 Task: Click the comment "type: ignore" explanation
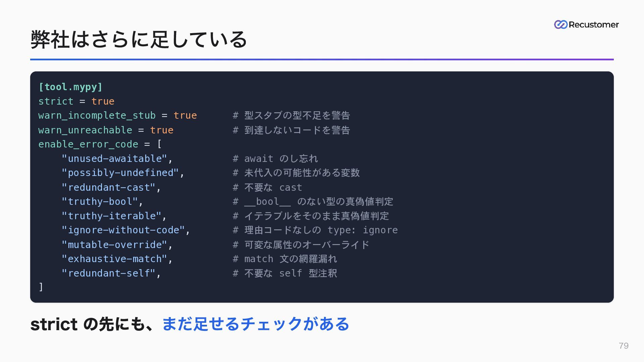pyautogui.click(x=315, y=230)
